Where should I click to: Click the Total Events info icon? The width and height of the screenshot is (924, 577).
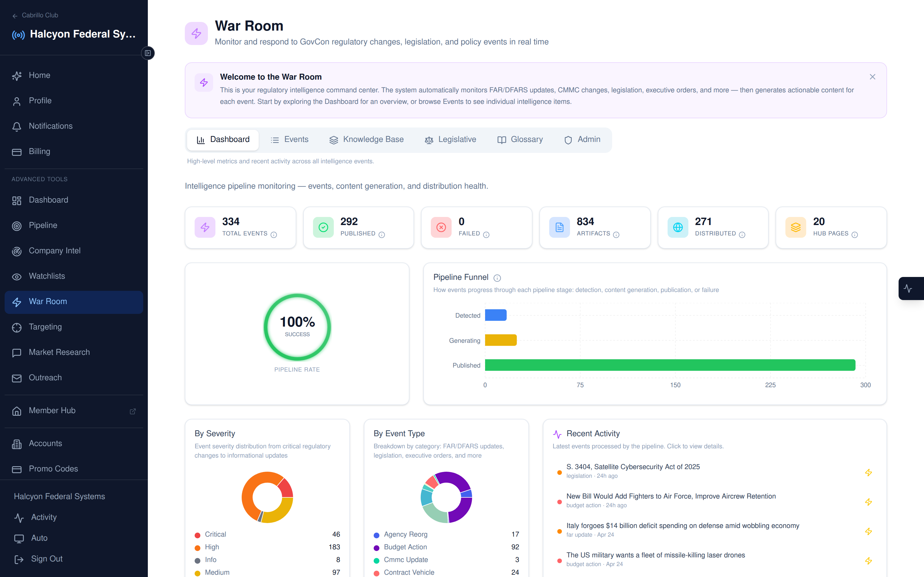coord(274,234)
